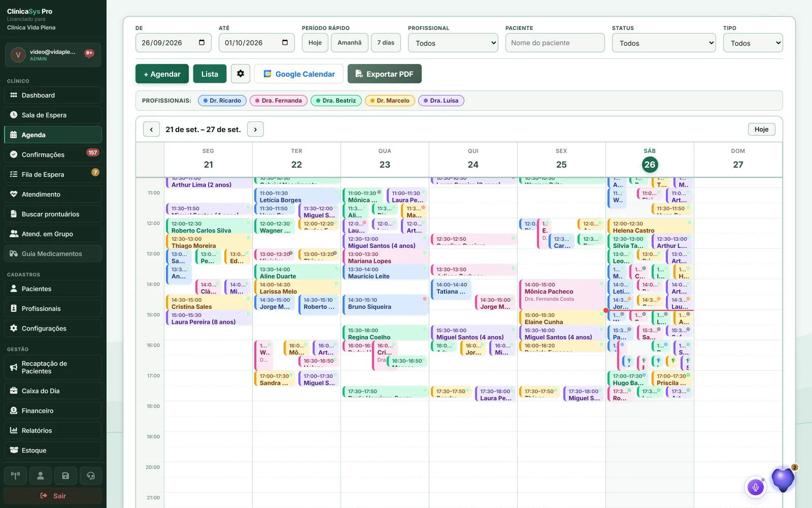Viewport: 812px width, 508px height.
Task: Open Roberto Carlos Silva appointment on Monday
Action: click(x=209, y=227)
